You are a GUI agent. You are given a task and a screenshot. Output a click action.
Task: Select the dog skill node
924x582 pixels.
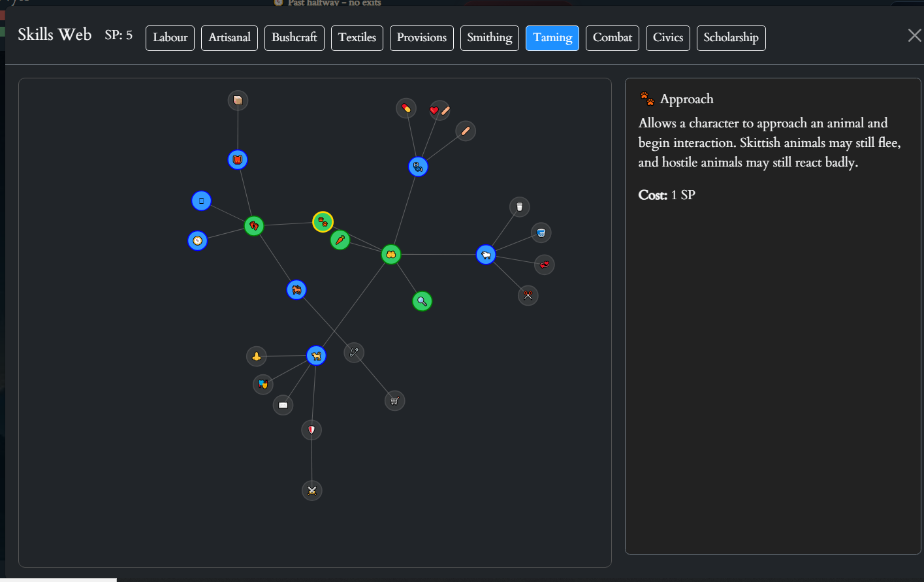316,356
